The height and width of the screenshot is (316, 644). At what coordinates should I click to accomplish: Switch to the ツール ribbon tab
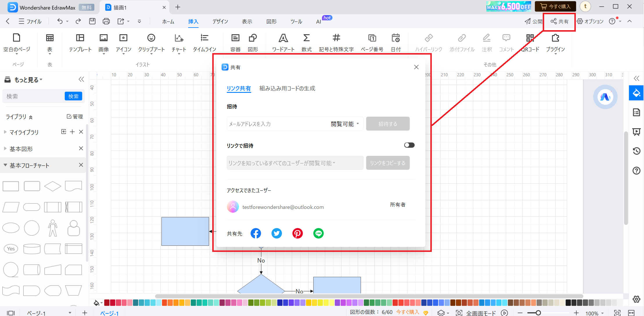(x=296, y=21)
